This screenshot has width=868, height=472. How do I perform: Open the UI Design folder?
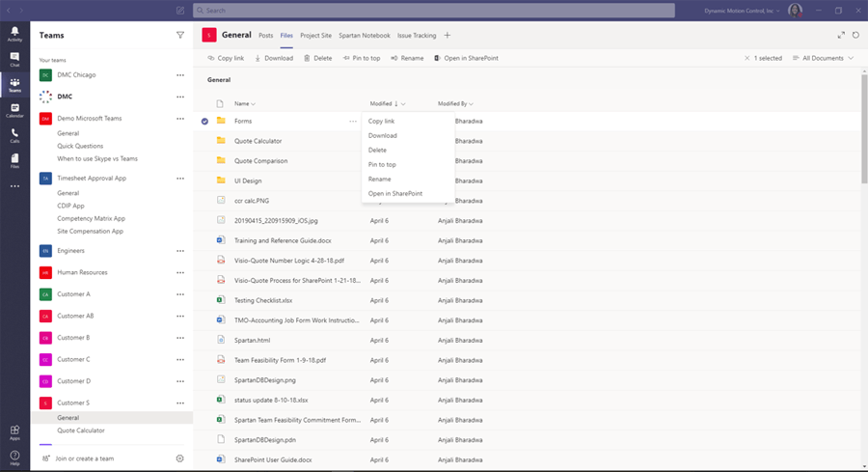(x=248, y=180)
